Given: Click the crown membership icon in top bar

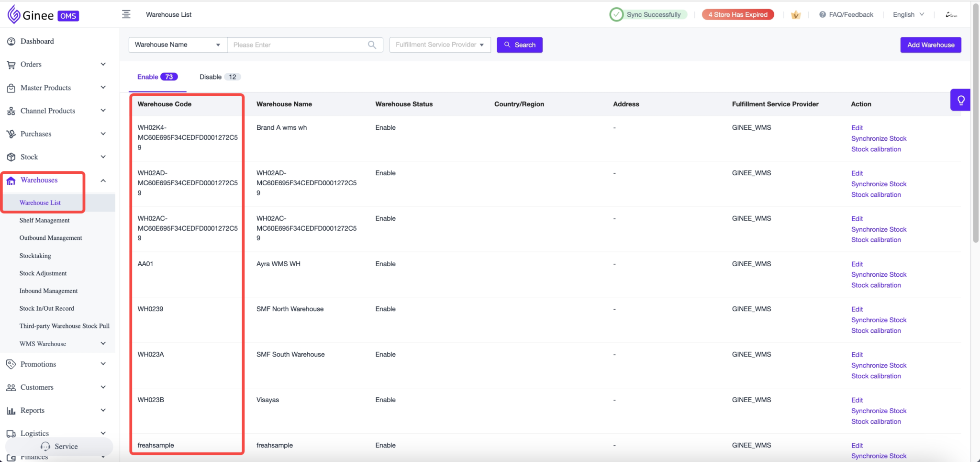Looking at the screenshot, I should pyautogui.click(x=796, y=14).
